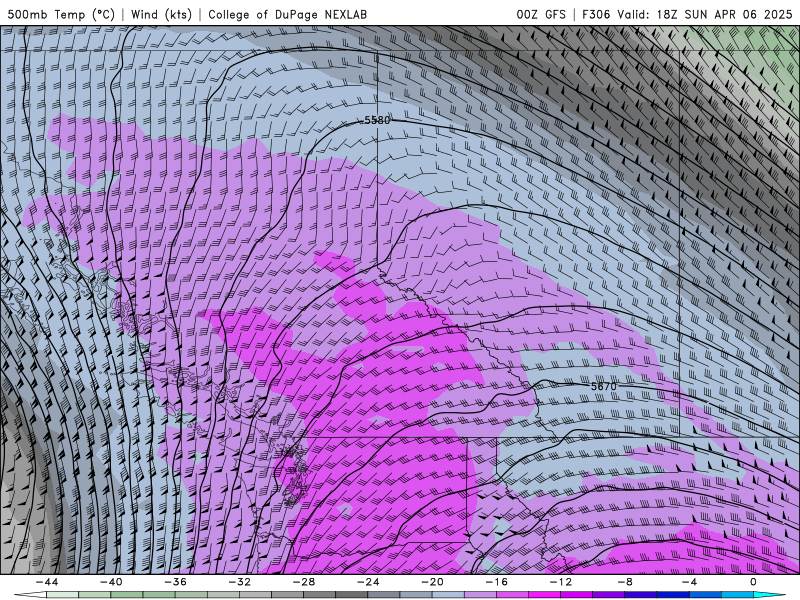
Task: Click the -24 color scale label
Action: [x=368, y=582]
